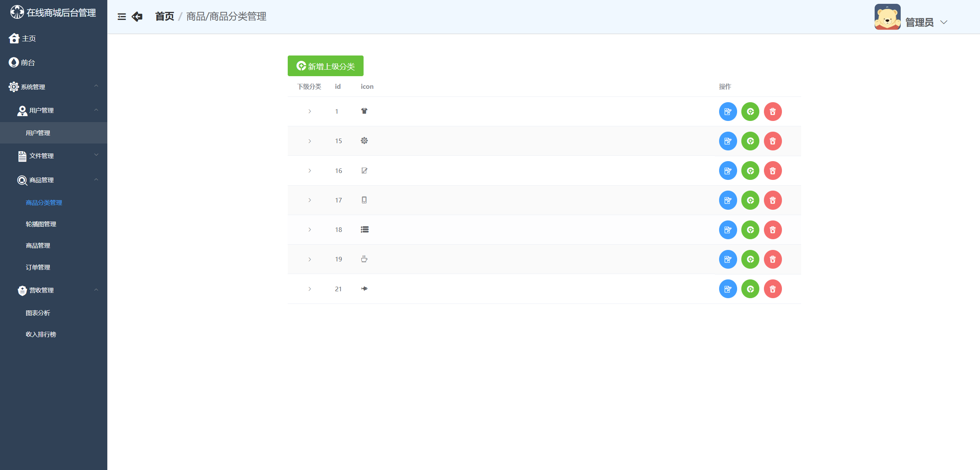
Task: Open the 管理员 user dropdown arrow
Action: pyautogui.click(x=944, y=22)
